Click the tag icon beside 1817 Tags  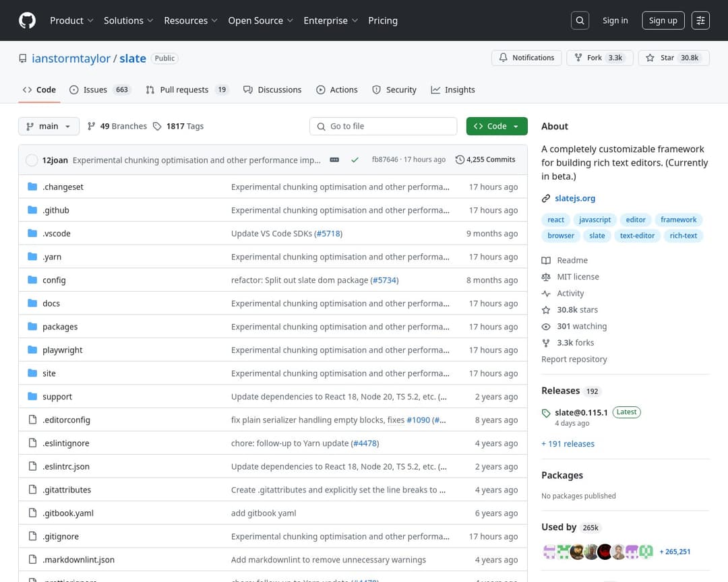[x=157, y=126]
